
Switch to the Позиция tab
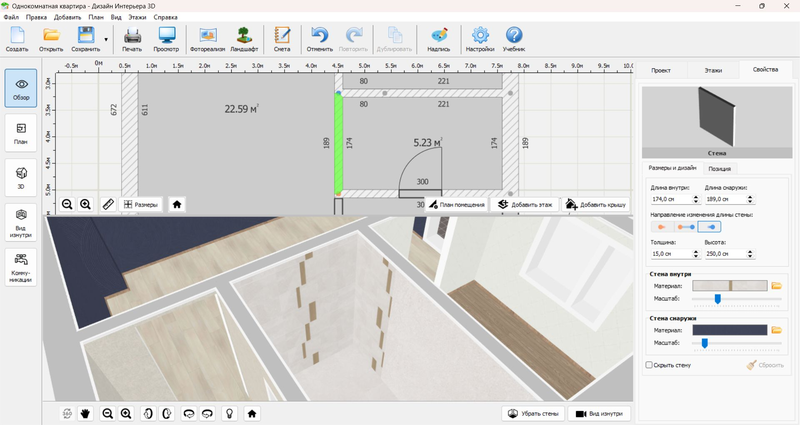719,169
